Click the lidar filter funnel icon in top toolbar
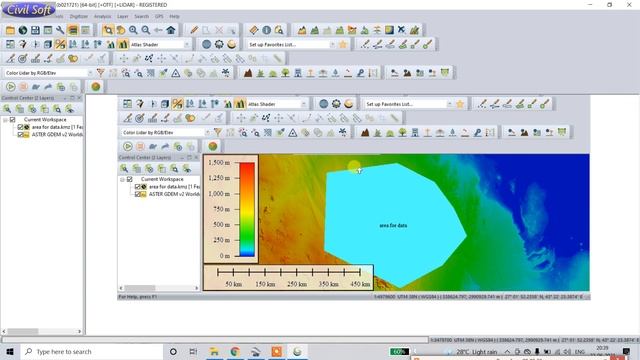Screen dimensions: 640x360 tap(101, 73)
